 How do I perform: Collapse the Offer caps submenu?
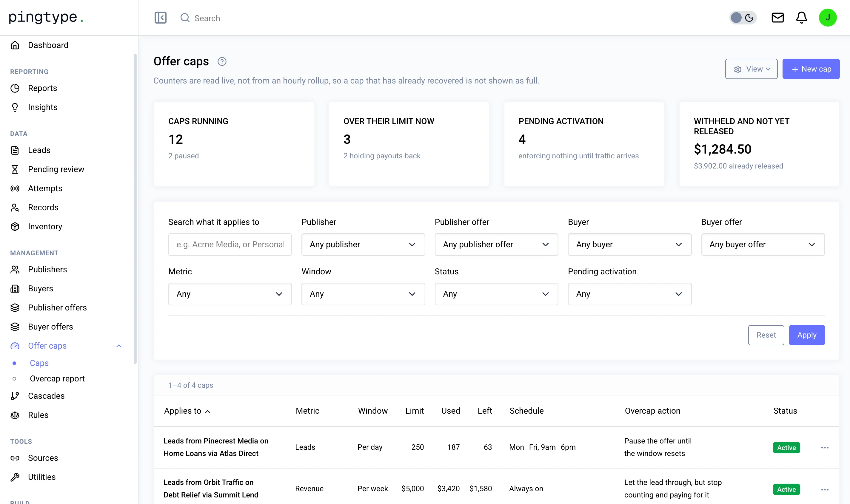tap(118, 346)
